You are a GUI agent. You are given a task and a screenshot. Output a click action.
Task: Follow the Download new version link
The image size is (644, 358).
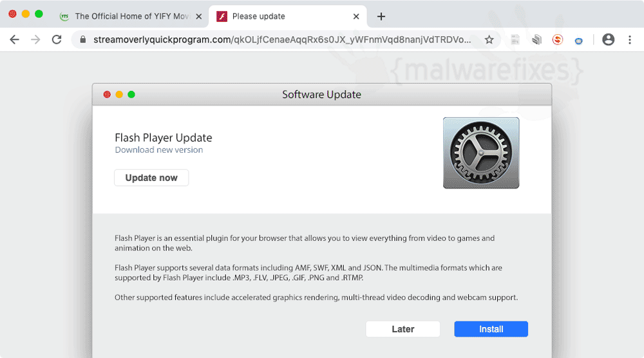(159, 150)
